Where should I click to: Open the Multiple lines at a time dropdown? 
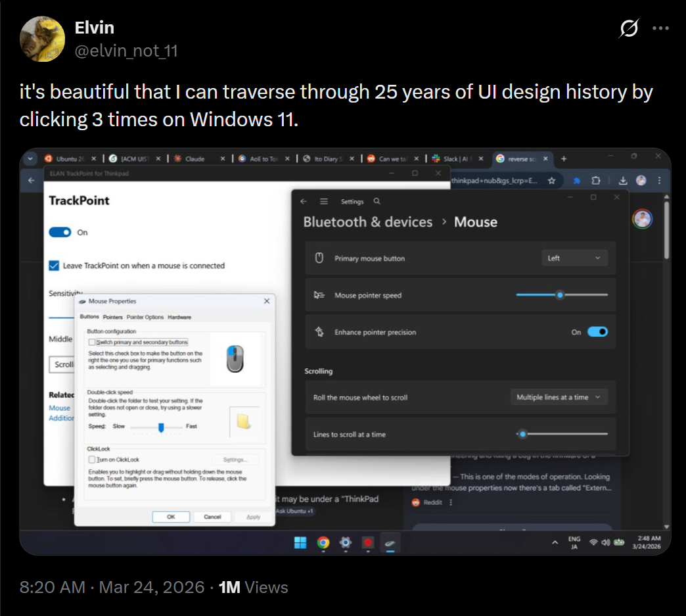tap(558, 397)
